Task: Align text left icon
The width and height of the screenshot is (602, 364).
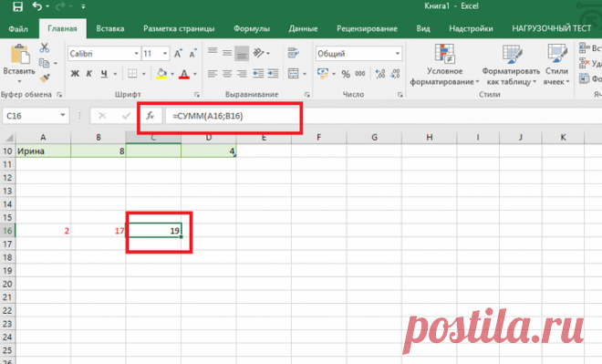Action: pos(213,73)
